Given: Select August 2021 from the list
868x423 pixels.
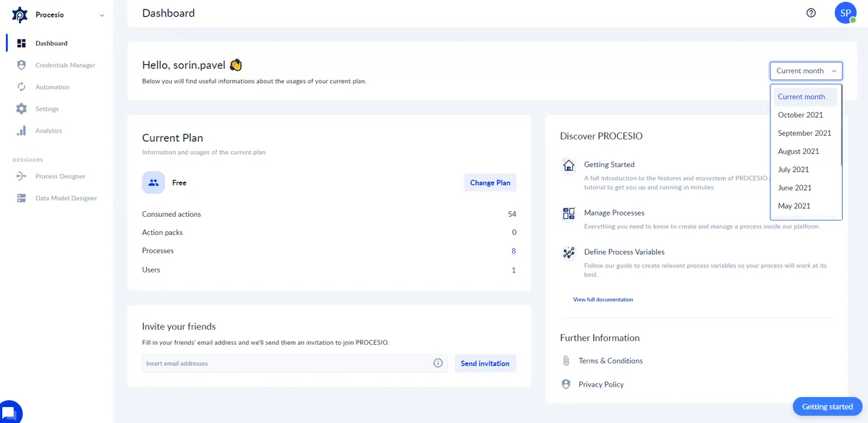Looking at the screenshot, I should point(805,151).
